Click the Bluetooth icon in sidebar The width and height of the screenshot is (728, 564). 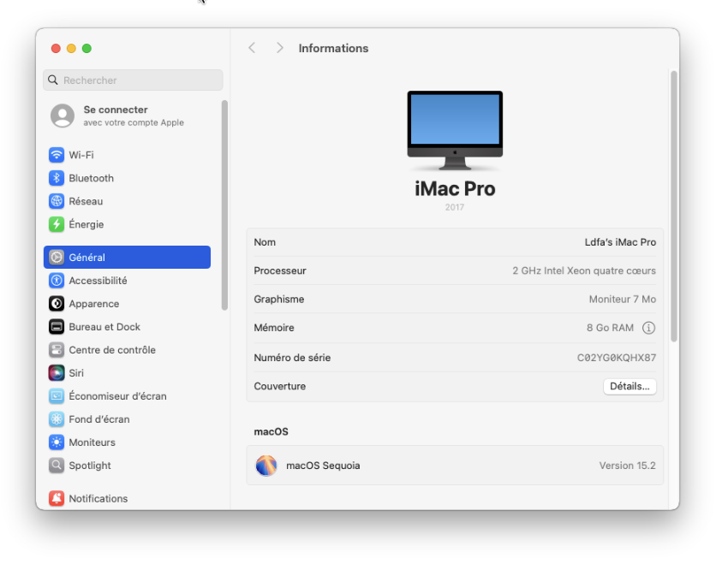click(57, 178)
